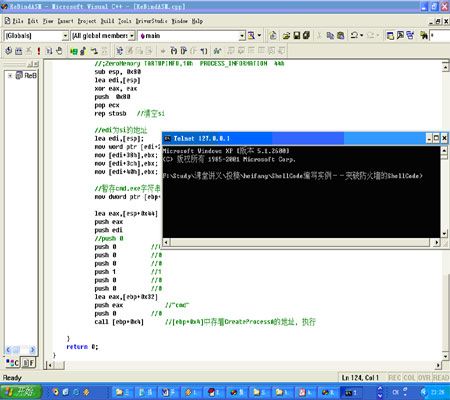Click the REC indicator in status bar
The image size is (450, 400).
click(x=395, y=377)
